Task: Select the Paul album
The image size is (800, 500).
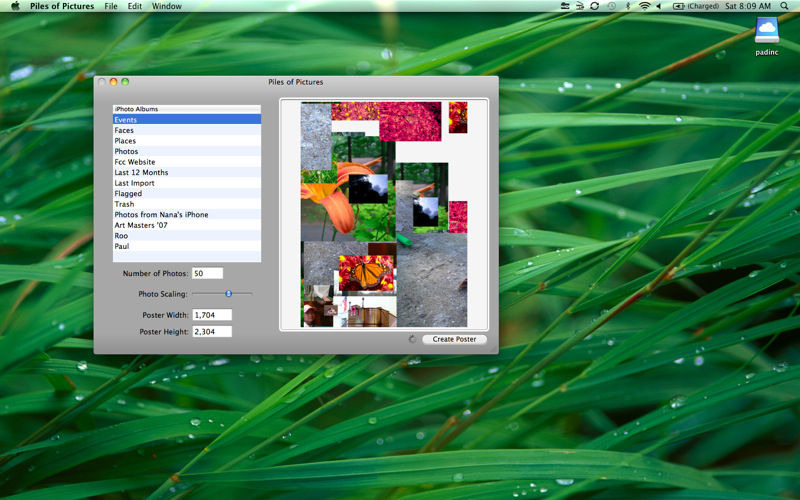Action: pos(187,246)
